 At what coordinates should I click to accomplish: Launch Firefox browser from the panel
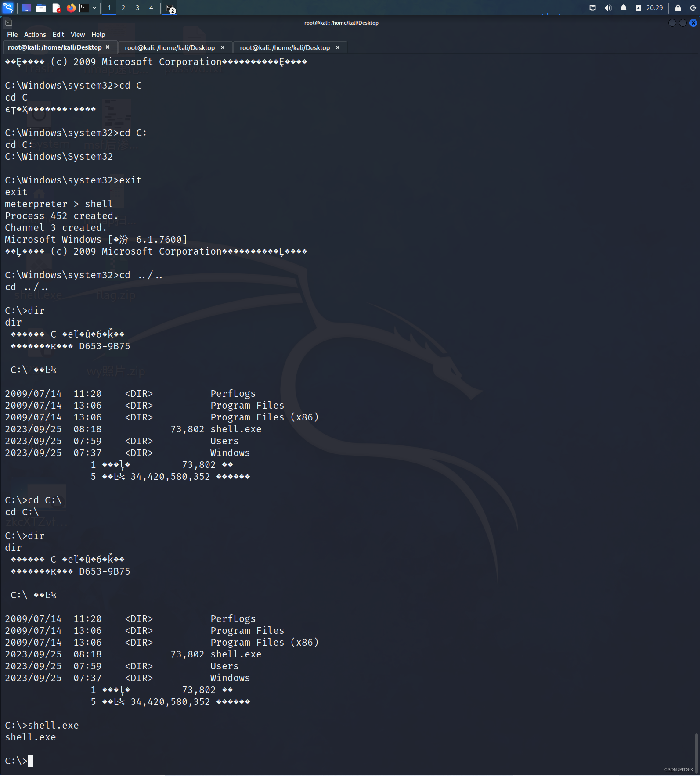[x=71, y=8]
